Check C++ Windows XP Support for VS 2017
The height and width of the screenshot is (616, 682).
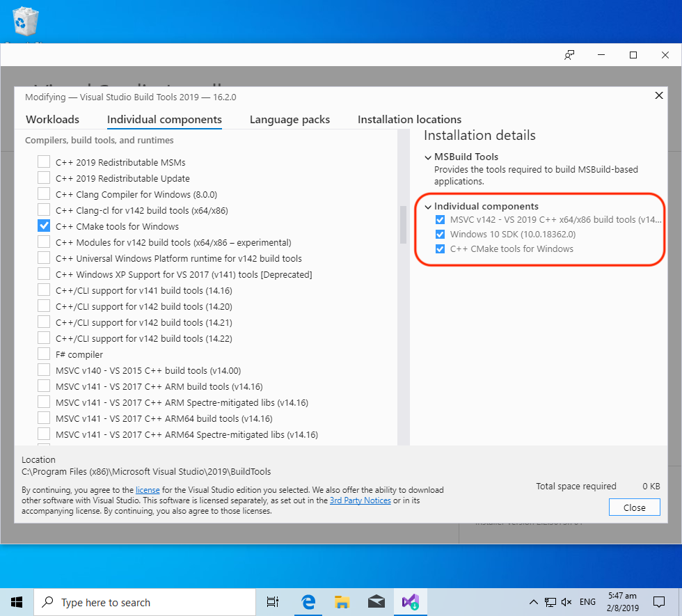coord(44,274)
